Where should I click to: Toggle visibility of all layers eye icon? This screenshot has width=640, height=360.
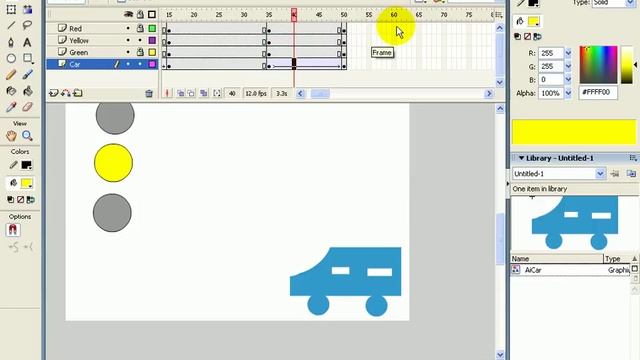(128, 14)
